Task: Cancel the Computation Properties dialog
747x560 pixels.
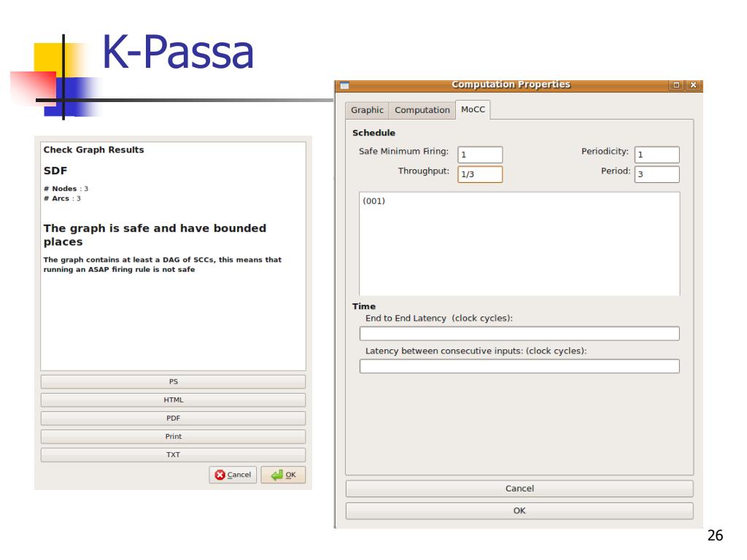Action: [519, 489]
